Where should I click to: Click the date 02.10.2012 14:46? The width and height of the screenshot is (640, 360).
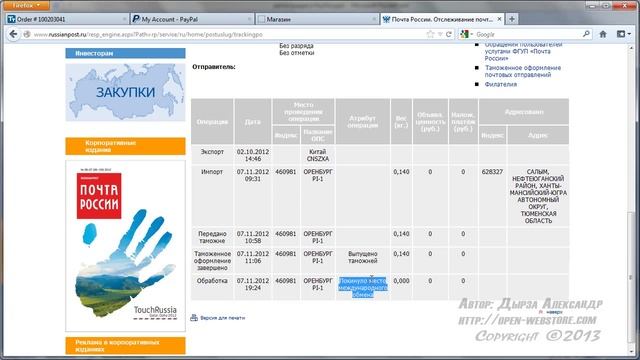[253, 155]
